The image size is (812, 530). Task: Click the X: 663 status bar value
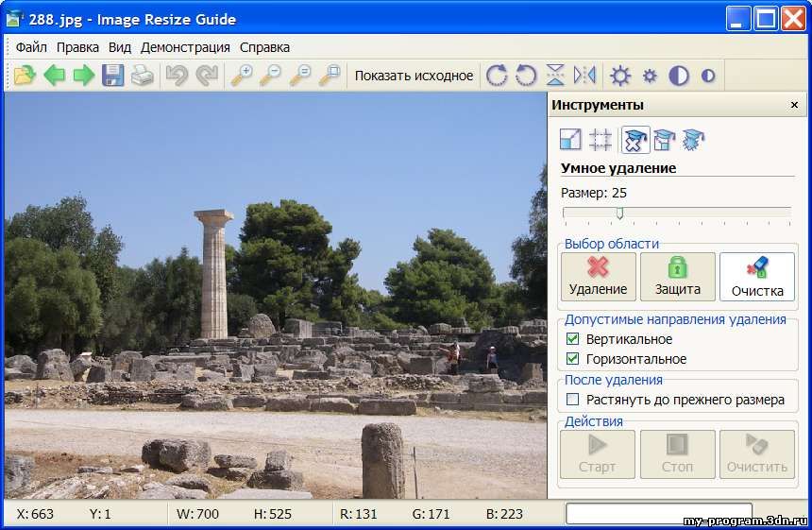click(x=35, y=514)
